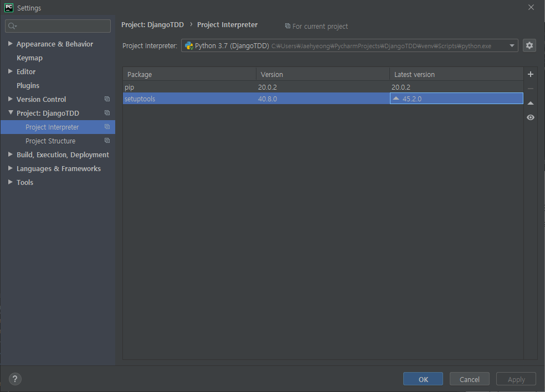This screenshot has width=545, height=392.
Task: Click the project-level icon beside Project Structure
Action: pyautogui.click(x=107, y=141)
